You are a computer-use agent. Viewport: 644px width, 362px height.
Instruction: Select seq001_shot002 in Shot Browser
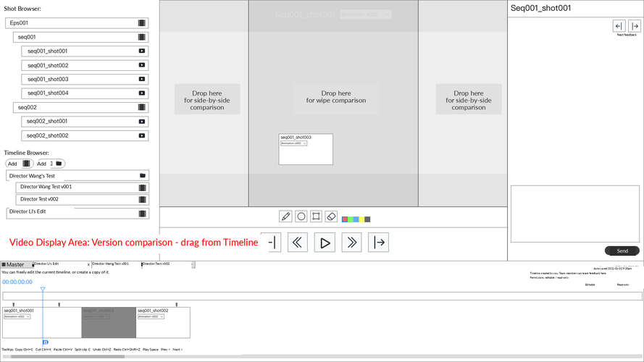coord(85,65)
